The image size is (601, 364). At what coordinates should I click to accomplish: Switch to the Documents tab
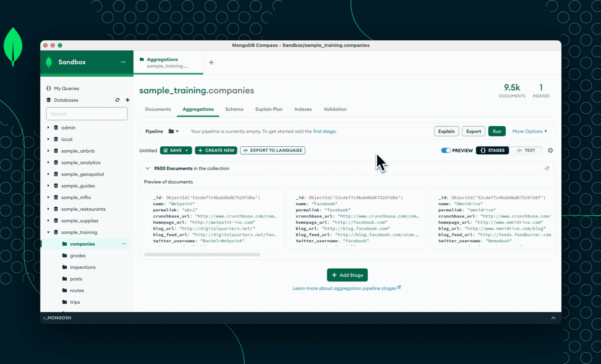[x=158, y=109]
